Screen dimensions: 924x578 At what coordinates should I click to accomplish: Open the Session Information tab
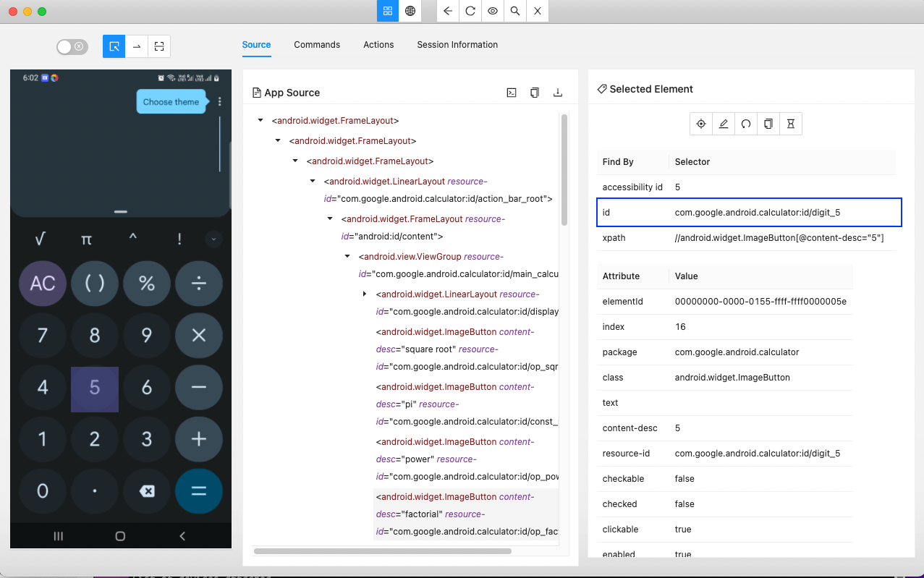click(x=457, y=45)
